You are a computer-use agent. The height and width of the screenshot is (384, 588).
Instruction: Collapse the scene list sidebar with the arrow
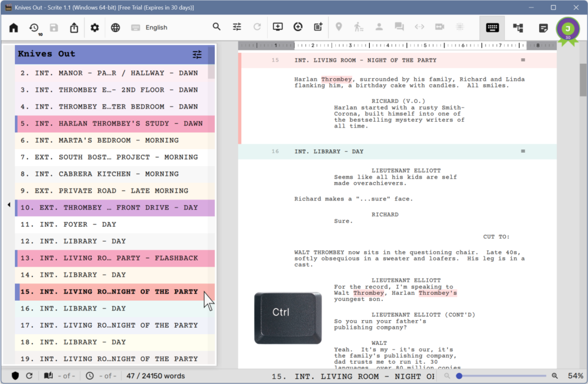[9, 204]
